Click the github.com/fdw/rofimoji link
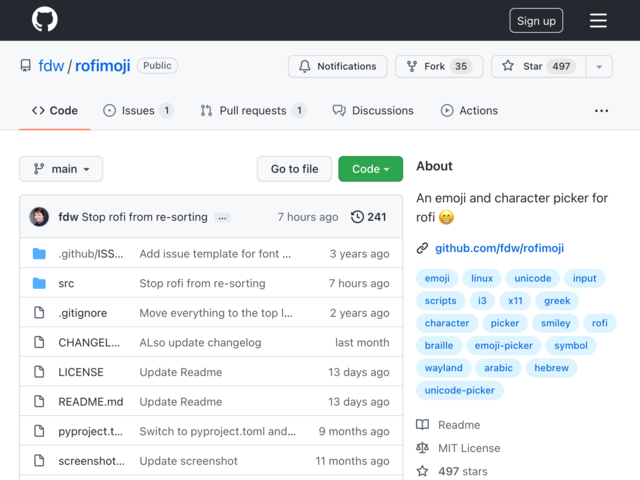This screenshot has width=640, height=480. [500, 248]
